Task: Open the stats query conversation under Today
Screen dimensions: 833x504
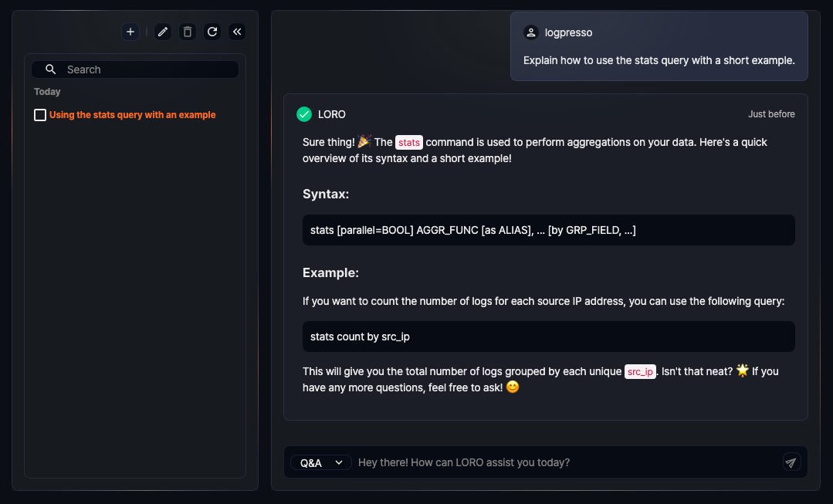Action: click(x=133, y=114)
